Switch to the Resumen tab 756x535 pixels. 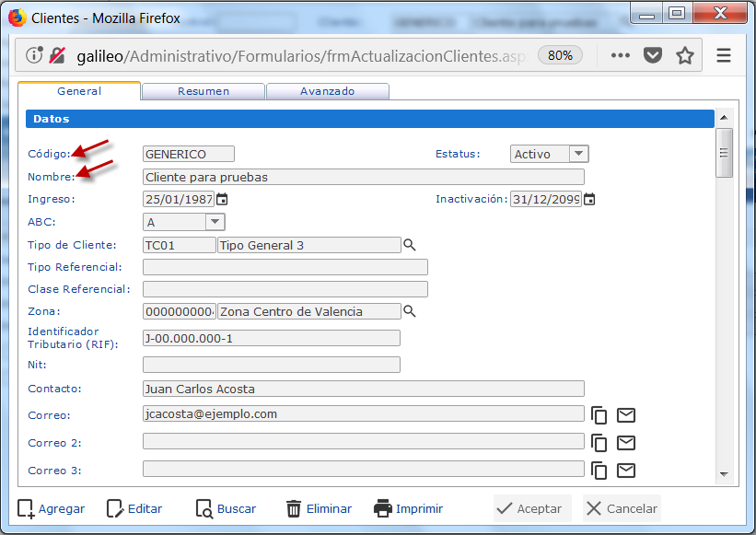pyautogui.click(x=204, y=91)
